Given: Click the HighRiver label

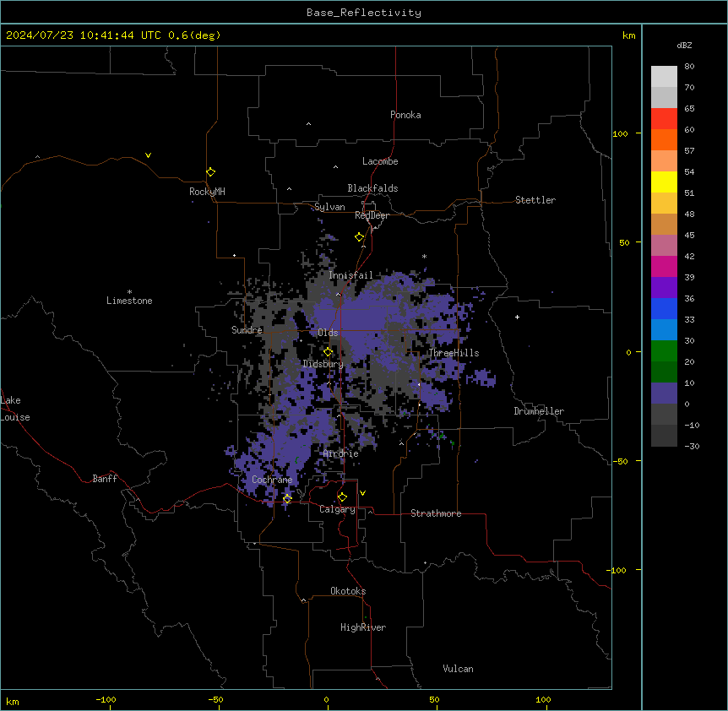Looking at the screenshot, I should [x=363, y=627].
